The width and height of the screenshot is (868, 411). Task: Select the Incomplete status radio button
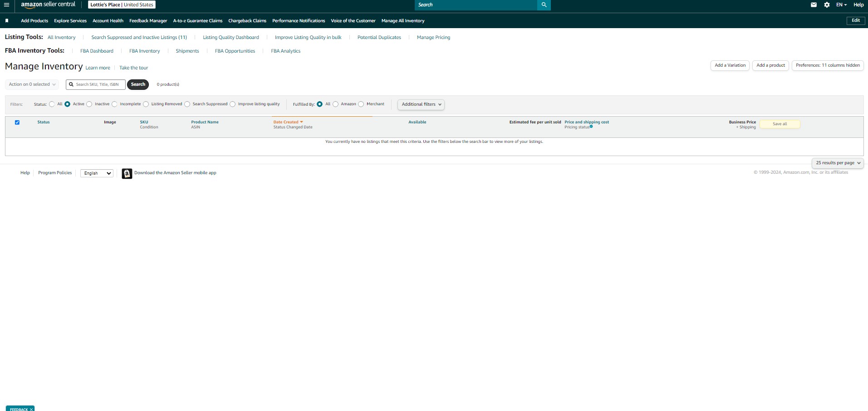pyautogui.click(x=114, y=104)
